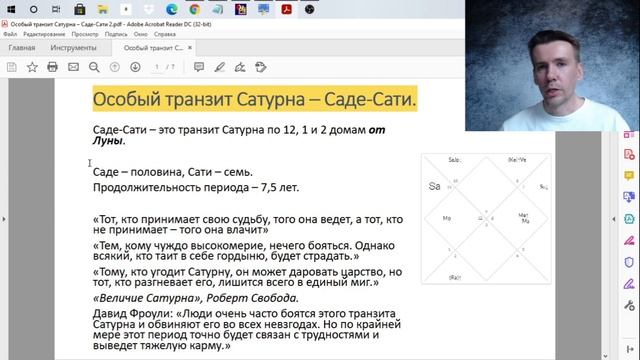The width and height of the screenshot is (640, 360).
Task: Click text «Величие Сатурна», Роберт Свобода
Action: (196, 298)
